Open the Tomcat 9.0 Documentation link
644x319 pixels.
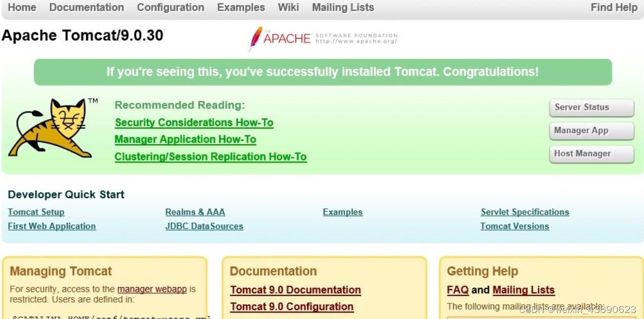coord(296,290)
